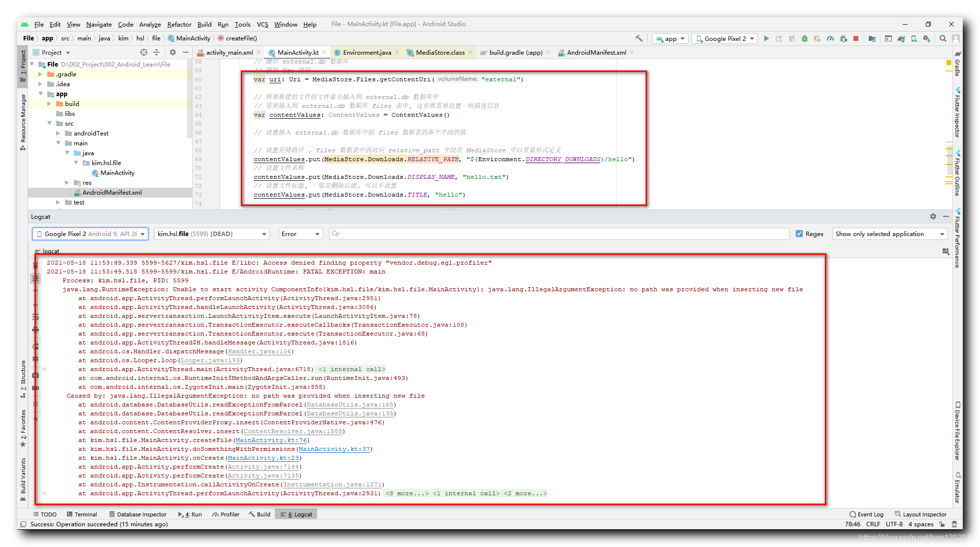Switch to the AndroidManifest.xml editor tab

[x=596, y=53]
